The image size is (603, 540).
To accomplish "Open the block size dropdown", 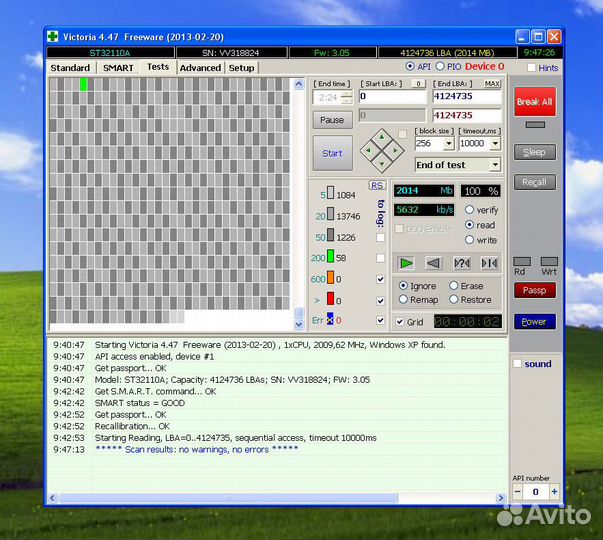I will tap(448, 144).
